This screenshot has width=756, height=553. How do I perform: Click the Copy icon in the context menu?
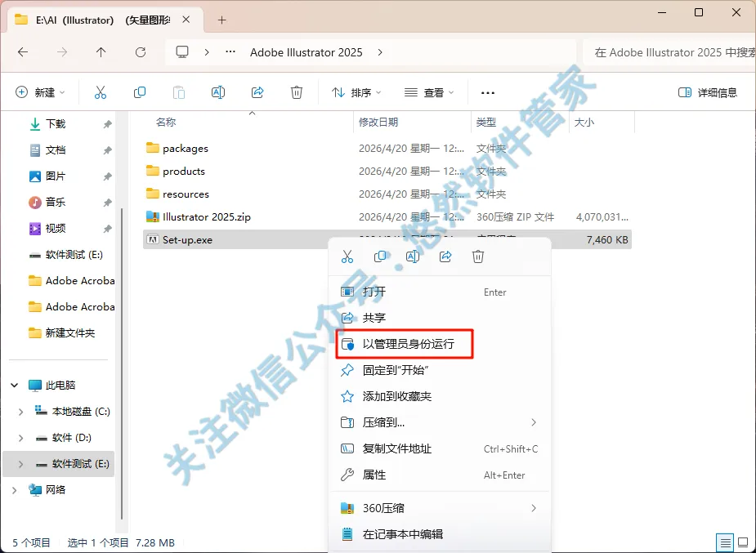[x=380, y=256]
